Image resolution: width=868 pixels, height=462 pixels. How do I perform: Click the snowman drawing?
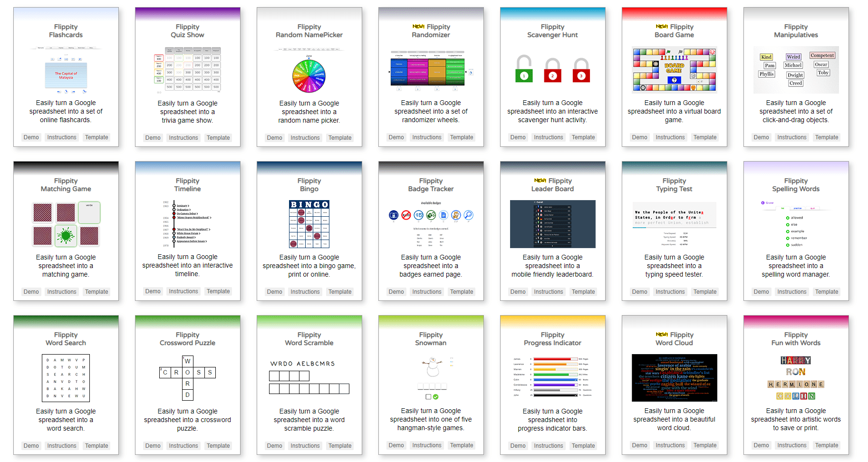click(432, 367)
